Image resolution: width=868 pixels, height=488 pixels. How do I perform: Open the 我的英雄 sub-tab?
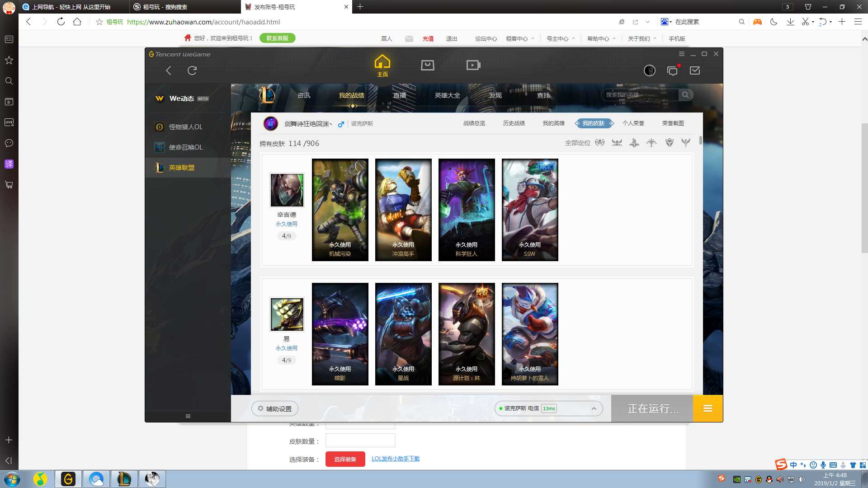tap(554, 123)
